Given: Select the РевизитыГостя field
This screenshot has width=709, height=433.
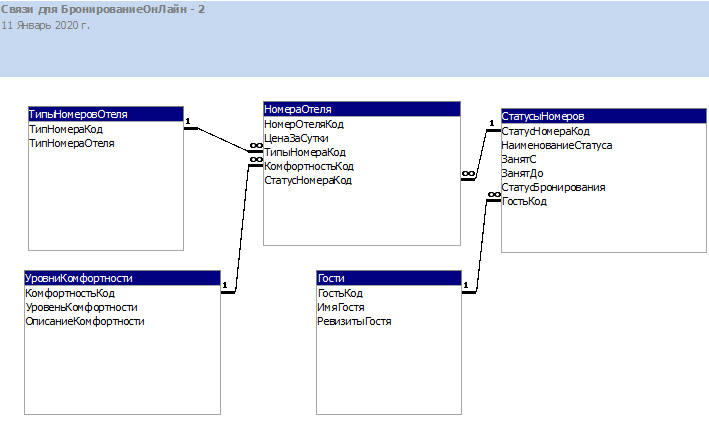Looking at the screenshot, I should click(x=354, y=322).
